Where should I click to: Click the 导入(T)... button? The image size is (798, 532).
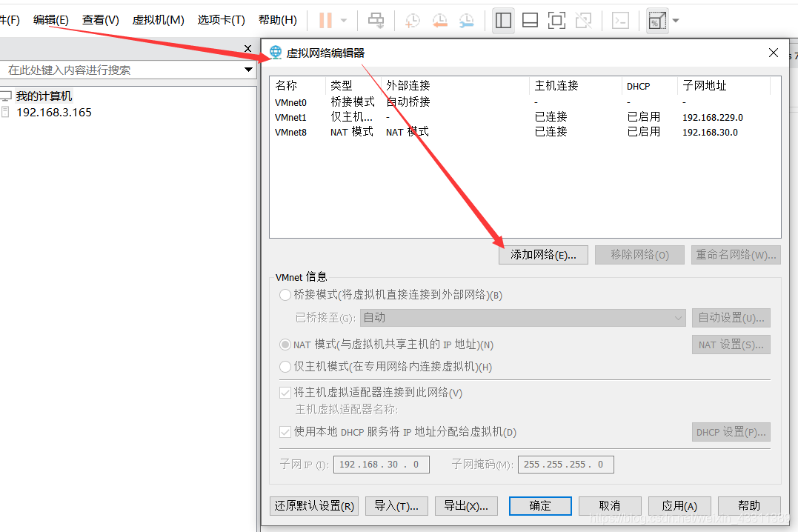pos(396,506)
